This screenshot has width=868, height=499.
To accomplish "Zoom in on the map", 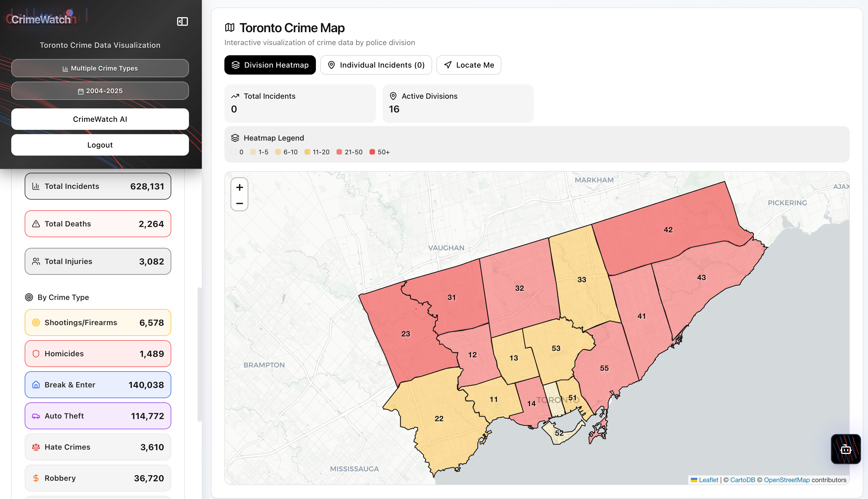I will (x=239, y=187).
